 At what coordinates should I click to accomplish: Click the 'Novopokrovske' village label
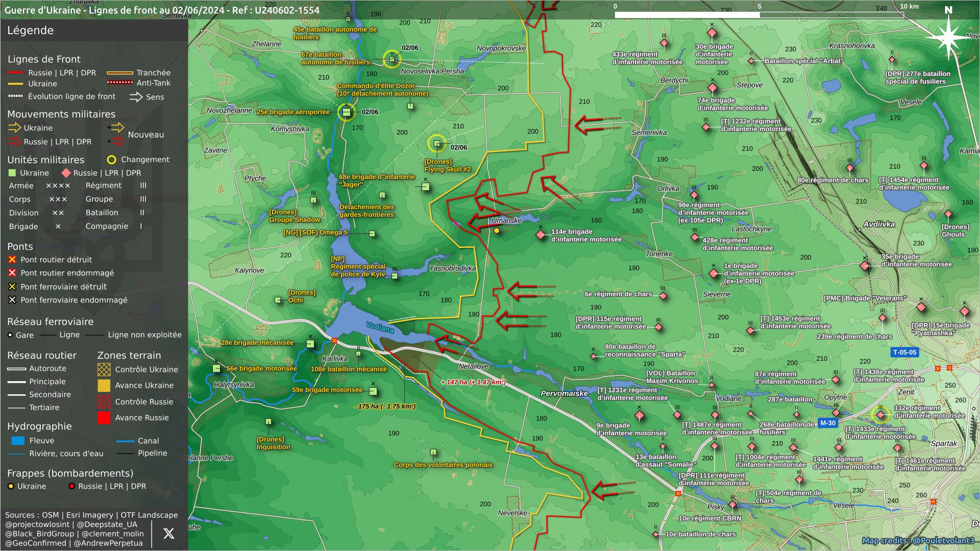tap(501, 48)
